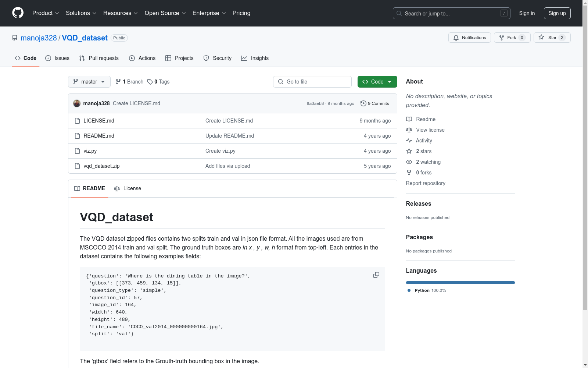Click the branch icon beside 1 Branch
The width and height of the screenshot is (588, 368).
(x=118, y=82)
